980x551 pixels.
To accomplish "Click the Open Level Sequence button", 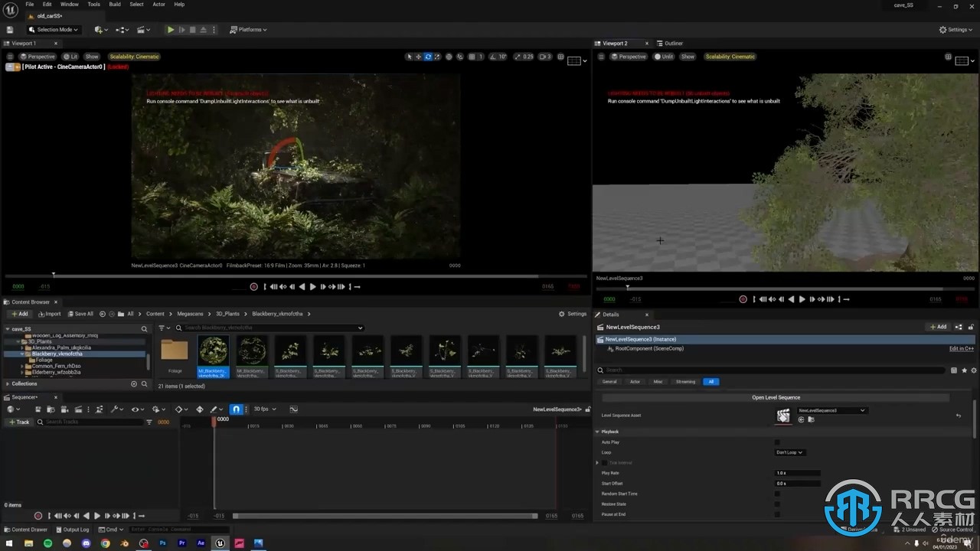I will click(776, 398).
